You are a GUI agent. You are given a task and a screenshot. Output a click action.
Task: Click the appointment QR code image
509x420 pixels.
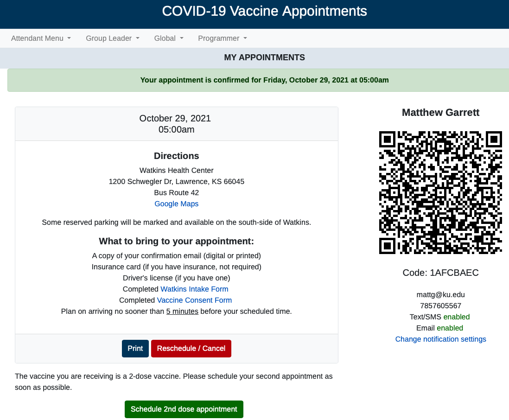click(x=440, y=192)
